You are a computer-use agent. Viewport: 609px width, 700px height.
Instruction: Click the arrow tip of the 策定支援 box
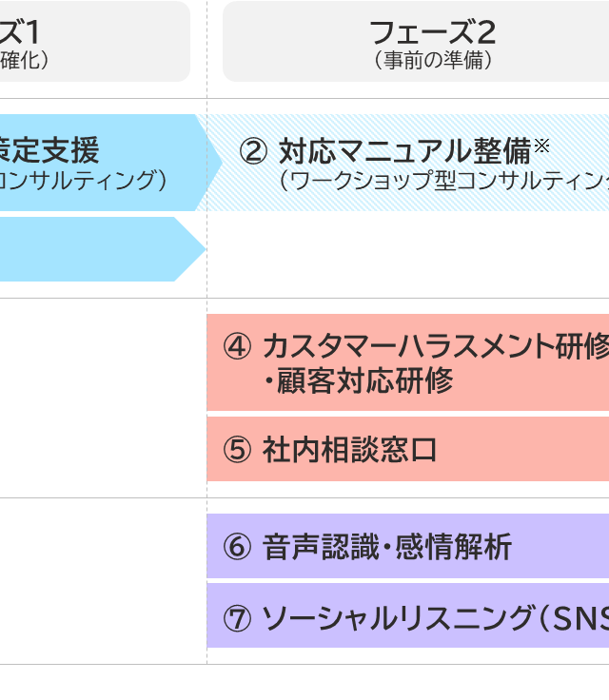(212, 163)
